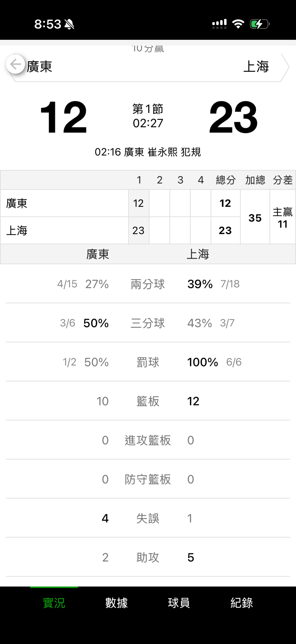The image size is (296, 644).
Task: Tap the 分差 cell showing 主贏 11
Action: click(283, 218)
